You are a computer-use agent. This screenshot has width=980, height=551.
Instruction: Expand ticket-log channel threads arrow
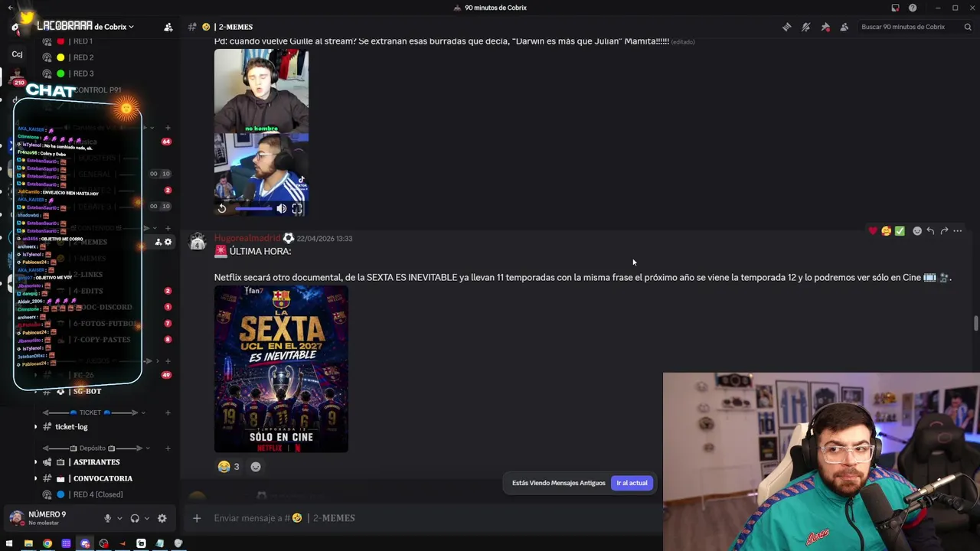(36, 427)
